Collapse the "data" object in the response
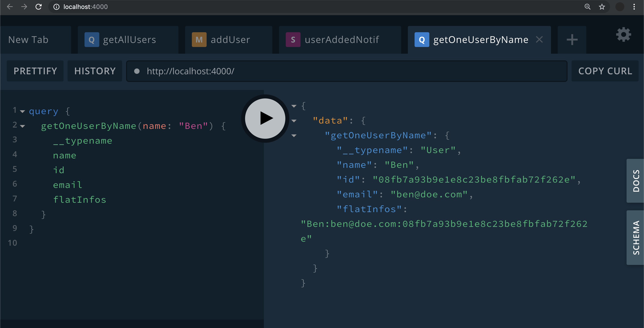644x328 pixels. (x=294, y=121)
